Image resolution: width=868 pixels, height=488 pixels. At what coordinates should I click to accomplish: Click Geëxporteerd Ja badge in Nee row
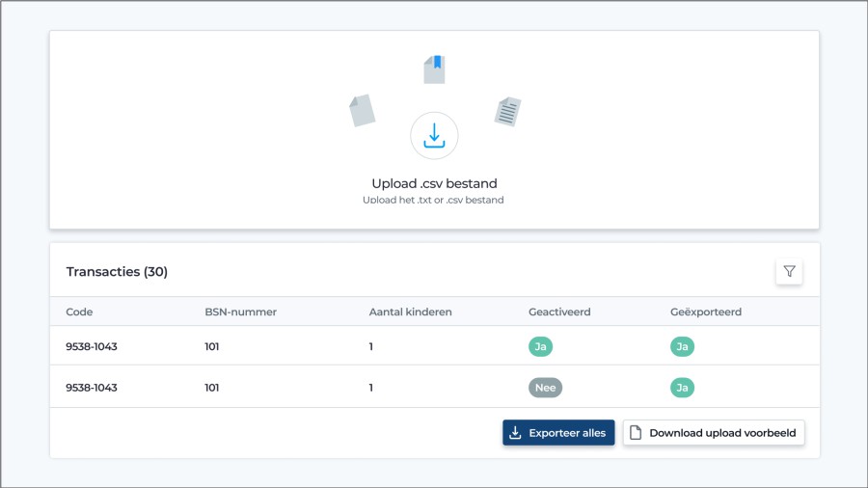click(682, 388)
